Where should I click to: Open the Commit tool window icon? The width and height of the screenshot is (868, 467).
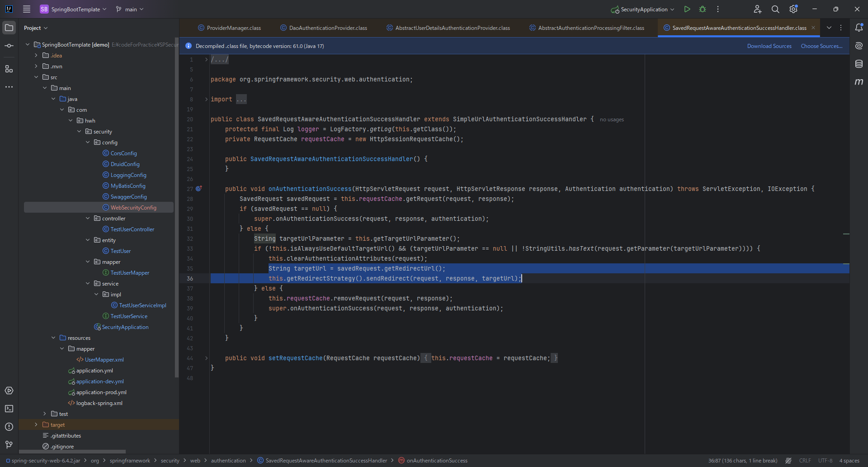point(9,46)
